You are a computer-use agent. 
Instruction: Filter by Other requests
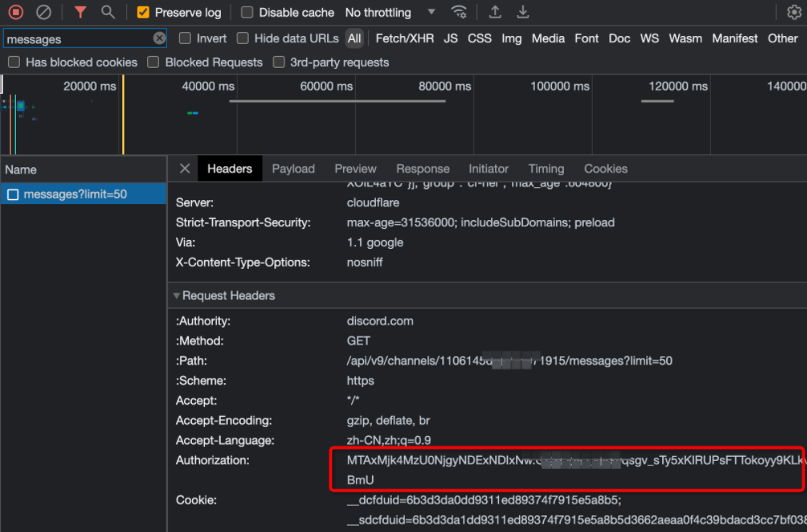(783, 38)
